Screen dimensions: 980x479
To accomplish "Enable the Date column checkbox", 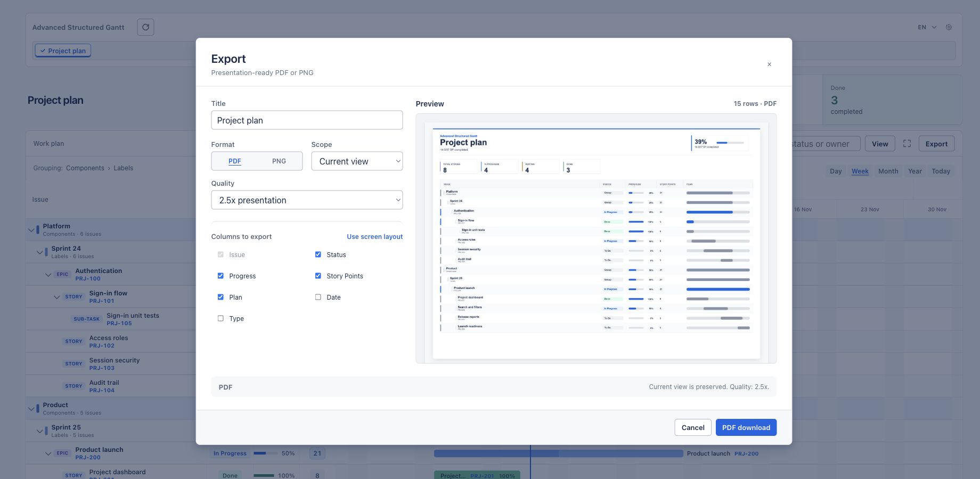I will (x=318, y=297).
